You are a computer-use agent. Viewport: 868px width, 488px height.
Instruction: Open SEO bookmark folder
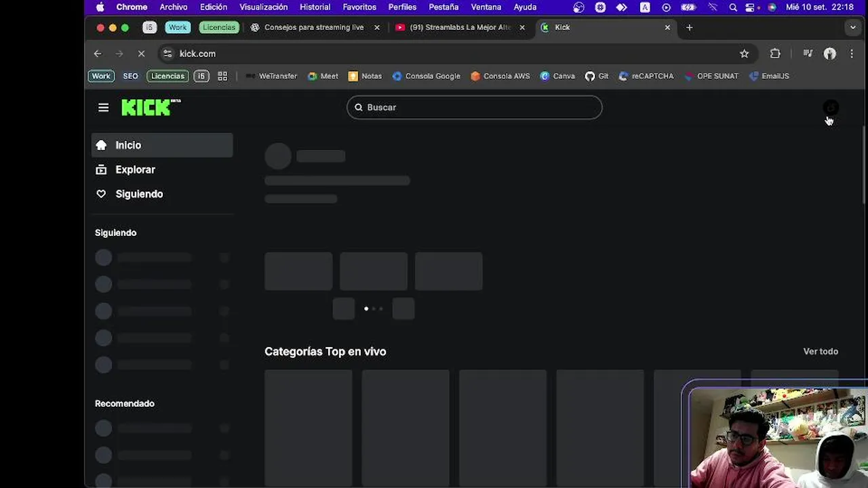click(x=130, y=76)
